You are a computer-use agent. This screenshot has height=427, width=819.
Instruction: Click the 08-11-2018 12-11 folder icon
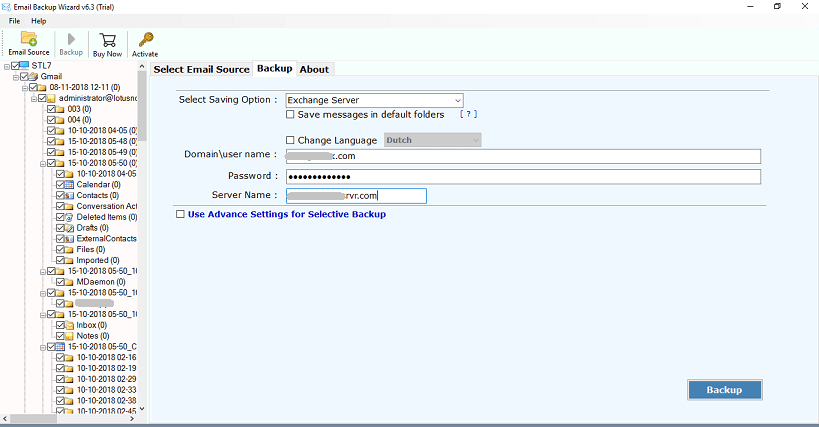(42, 87)
